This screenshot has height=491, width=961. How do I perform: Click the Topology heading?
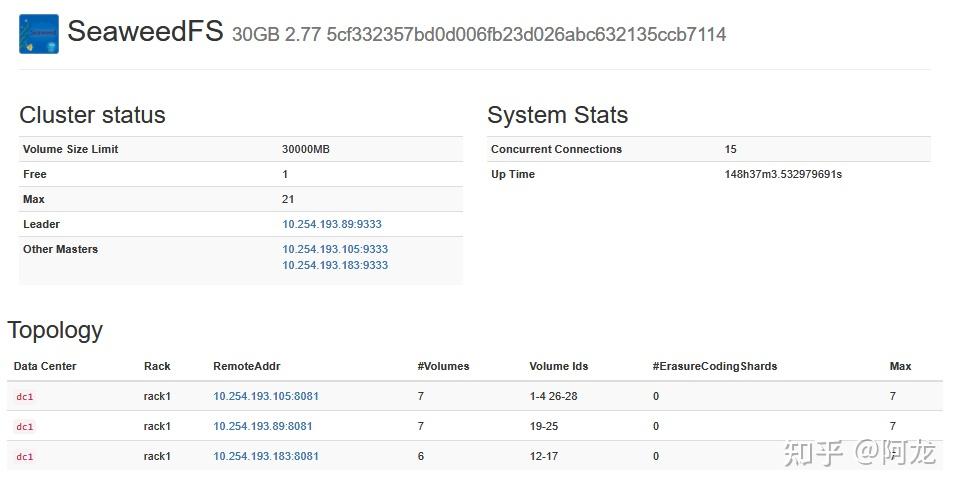tap(55, 330)
